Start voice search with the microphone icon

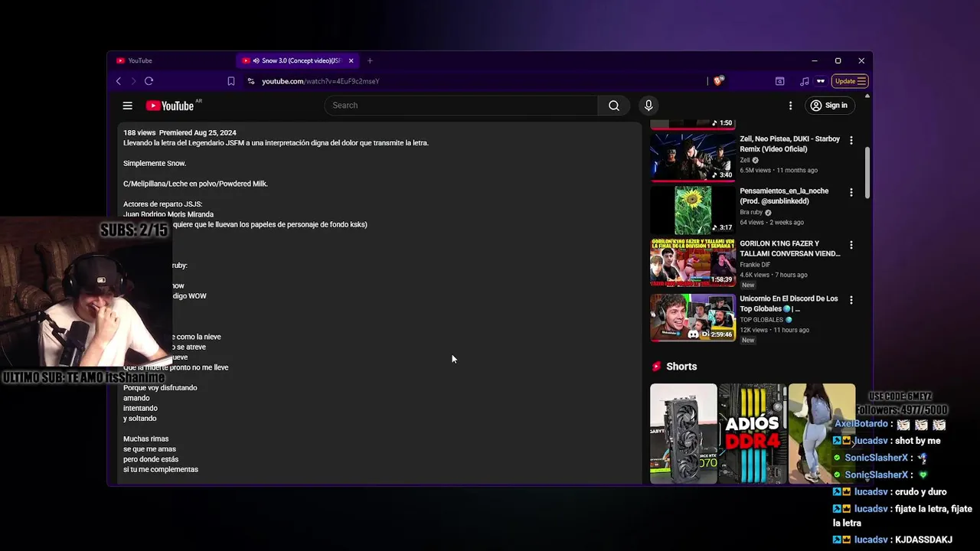[x=648, y=106]
